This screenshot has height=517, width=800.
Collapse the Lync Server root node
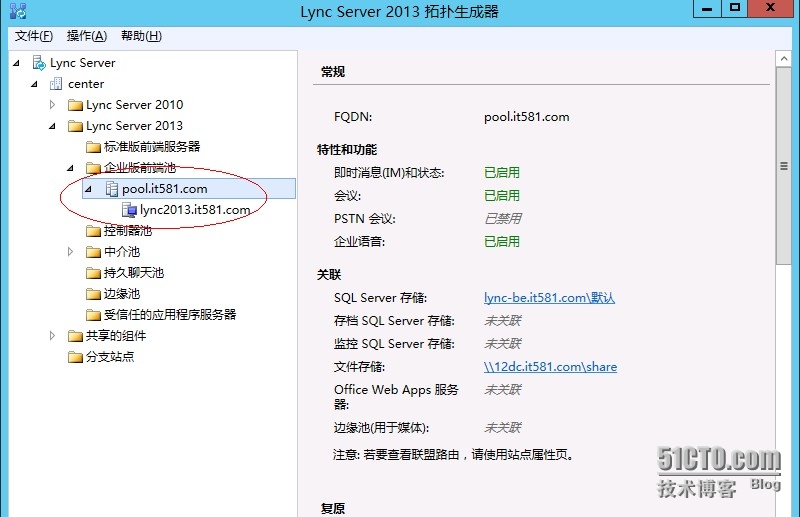[16, 63]
